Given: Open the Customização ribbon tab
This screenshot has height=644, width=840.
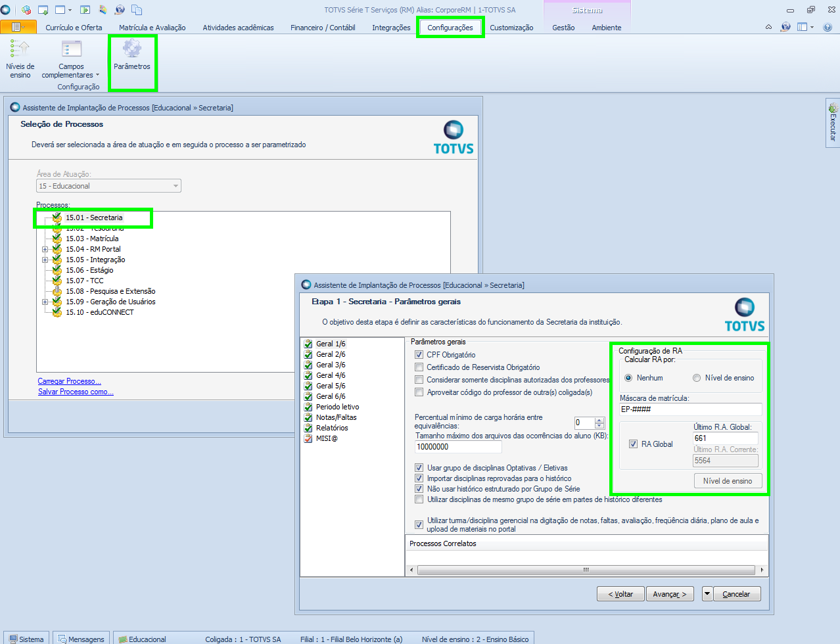Looking at the screenshot, I should tap(511, 28).
